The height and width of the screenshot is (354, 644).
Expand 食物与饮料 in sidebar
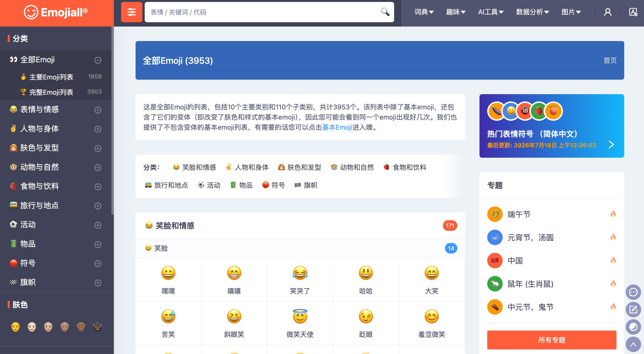(98, 186)
